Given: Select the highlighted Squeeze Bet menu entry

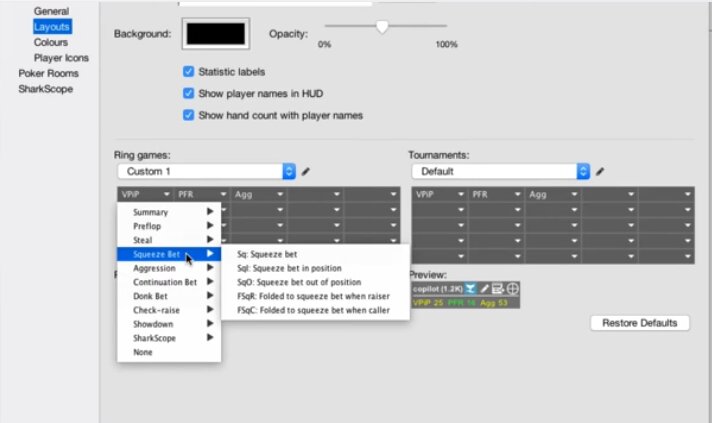Looking at the screenshot, I should pos(169,254).
